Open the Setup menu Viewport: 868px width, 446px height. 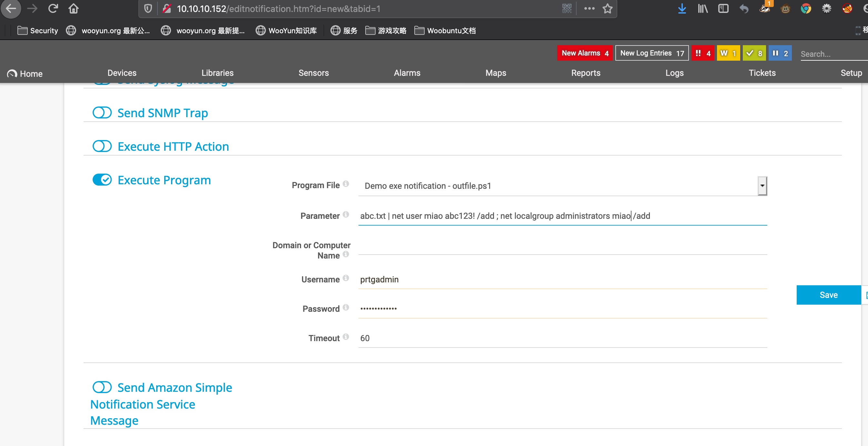coord(851,73)
